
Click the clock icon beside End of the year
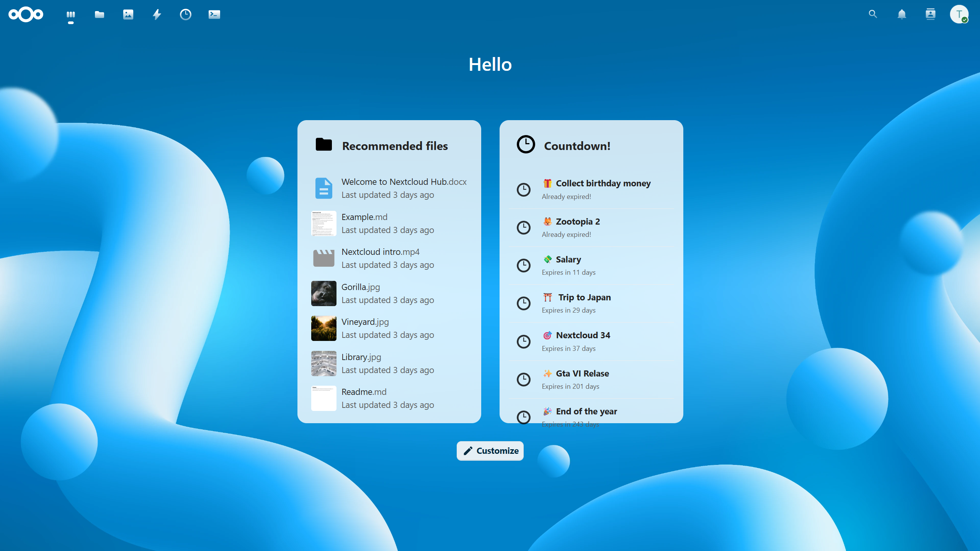pyautogui.click(x=524, y=417)
